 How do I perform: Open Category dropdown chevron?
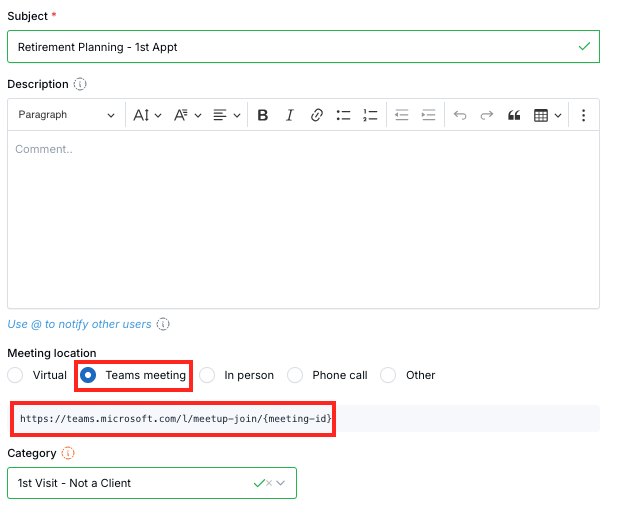pos(281,483)
